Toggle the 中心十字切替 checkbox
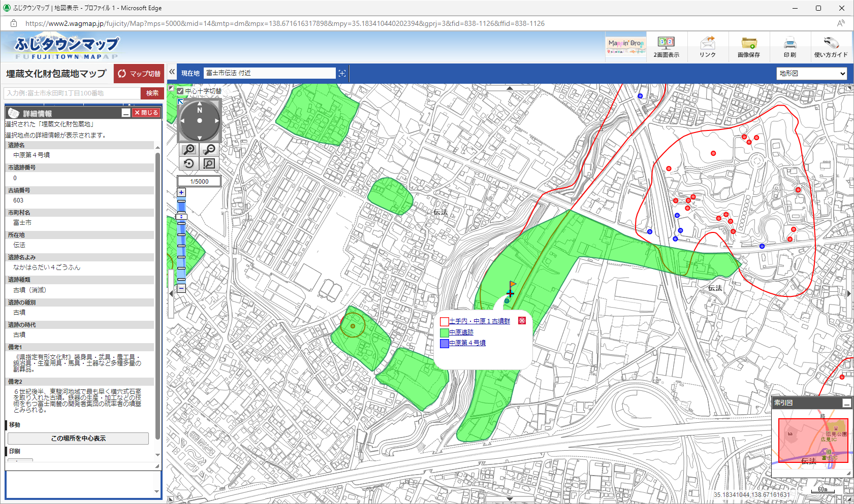 tap(180, 91)
